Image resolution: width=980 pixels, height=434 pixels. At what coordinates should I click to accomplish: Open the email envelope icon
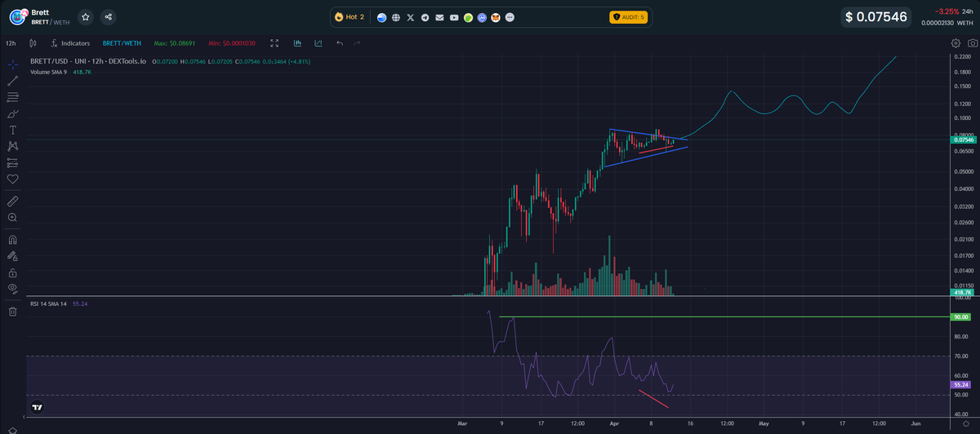[439, 17]
